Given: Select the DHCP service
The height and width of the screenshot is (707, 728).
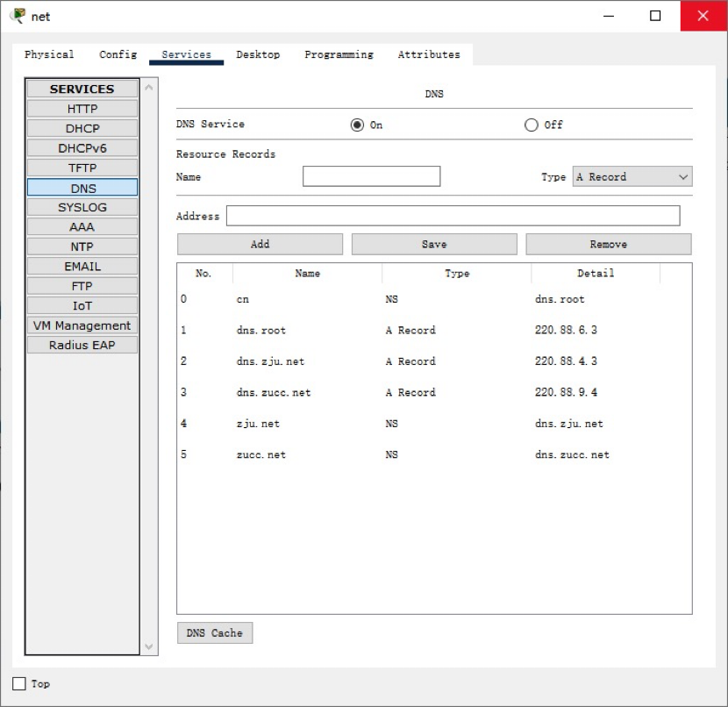Looking at the screenshot, I should tap(82, 128).
